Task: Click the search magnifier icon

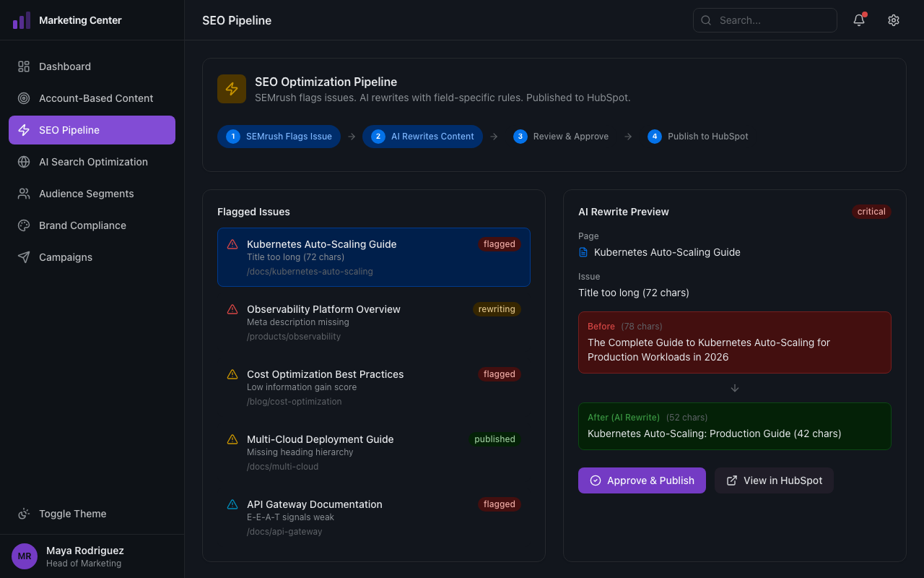Action: (706, 20)
